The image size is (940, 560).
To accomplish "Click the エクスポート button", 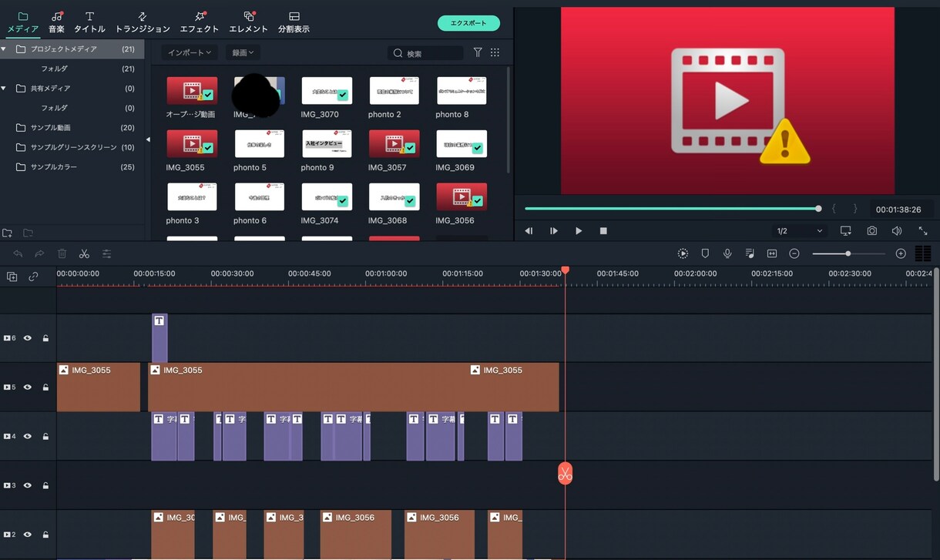I will (x=468, y=23).
